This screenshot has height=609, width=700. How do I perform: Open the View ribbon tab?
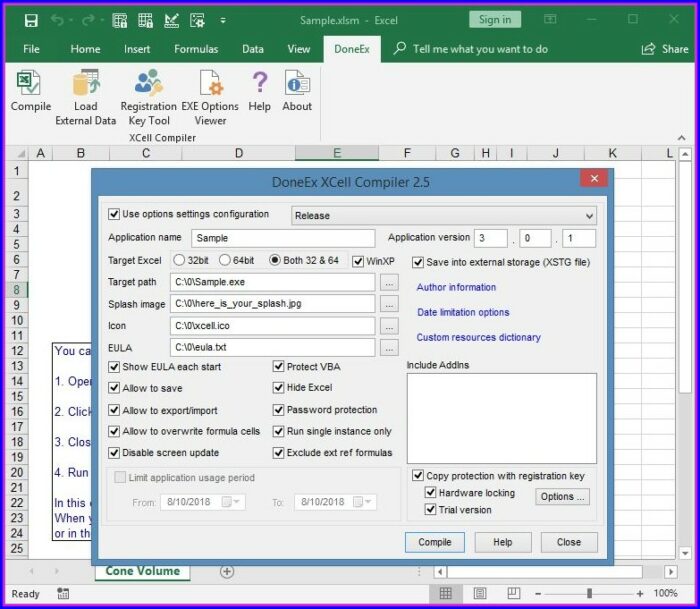299,49
